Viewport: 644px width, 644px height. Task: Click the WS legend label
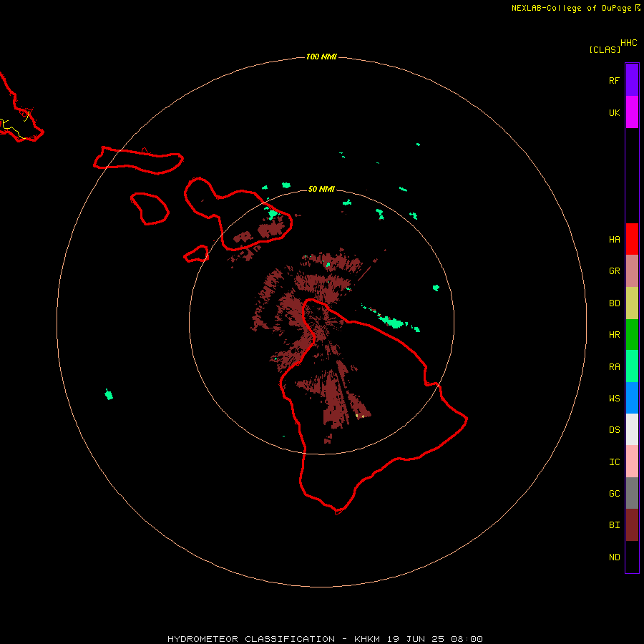click(614, 399)
